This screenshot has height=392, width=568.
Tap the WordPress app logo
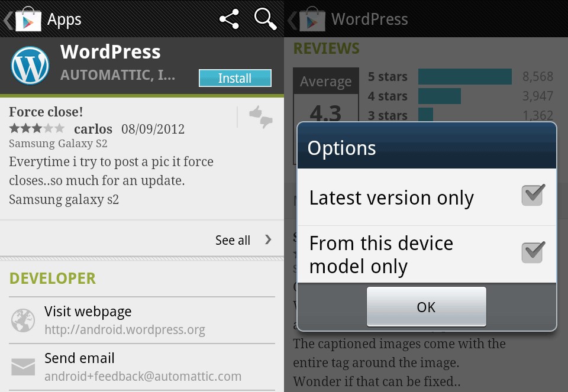pyautogui.click(x=30, y=66)
